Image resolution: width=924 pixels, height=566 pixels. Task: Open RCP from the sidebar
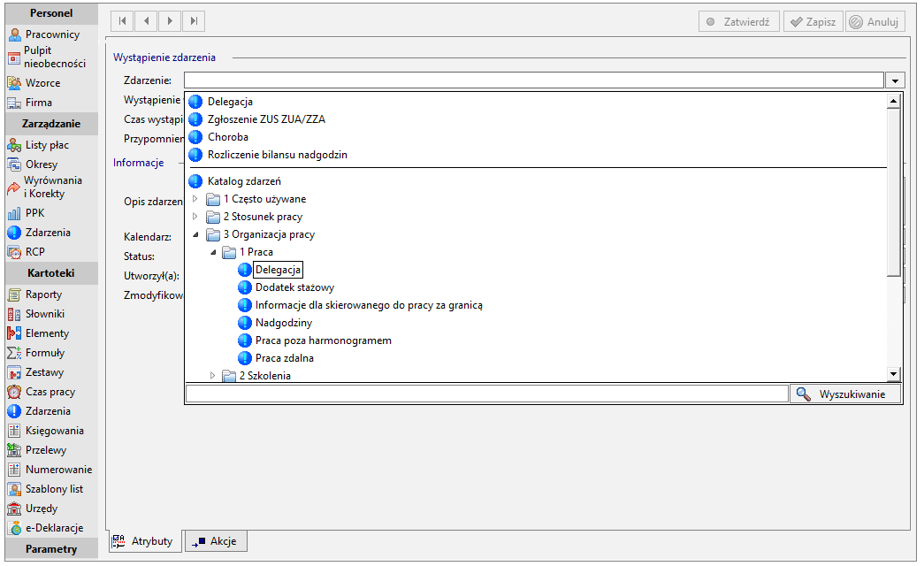point(52,252)
